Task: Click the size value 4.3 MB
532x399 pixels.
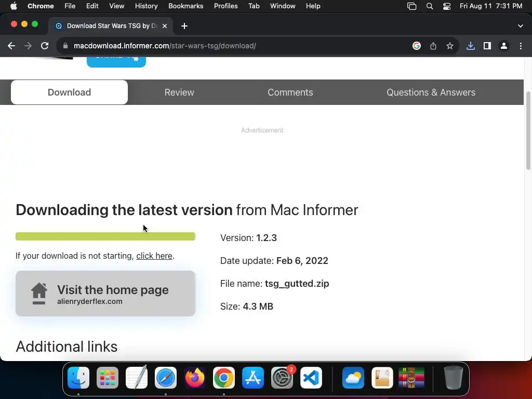Action: point(258,307)
